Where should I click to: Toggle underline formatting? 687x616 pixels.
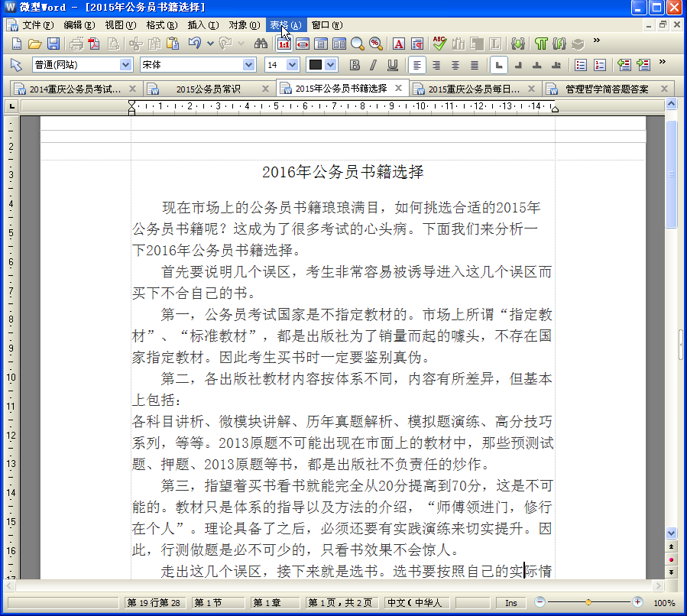(x=393, y=65)
